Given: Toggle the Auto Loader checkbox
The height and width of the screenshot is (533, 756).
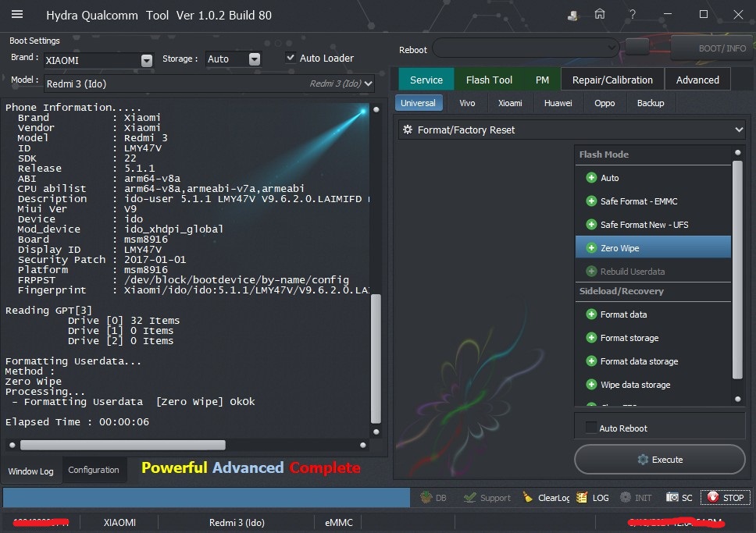Looking at the screenshot, I should click(291, 57).
